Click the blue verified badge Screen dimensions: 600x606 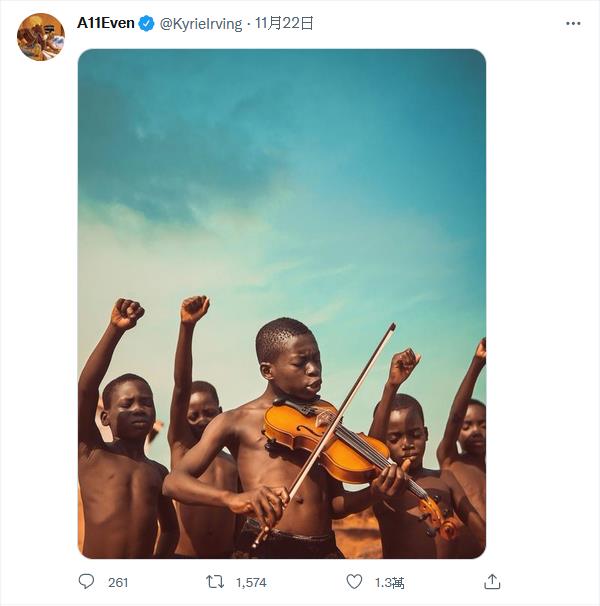click(147, 23)
